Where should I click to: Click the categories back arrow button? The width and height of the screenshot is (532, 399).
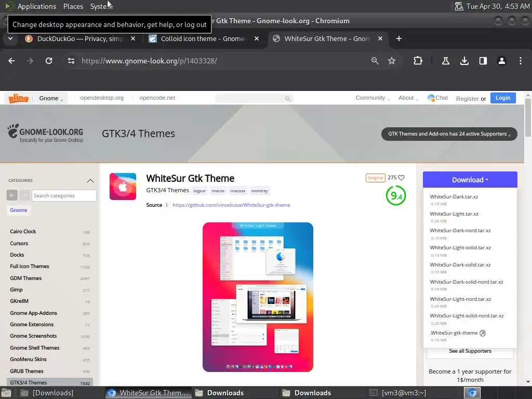coord(12,195)
